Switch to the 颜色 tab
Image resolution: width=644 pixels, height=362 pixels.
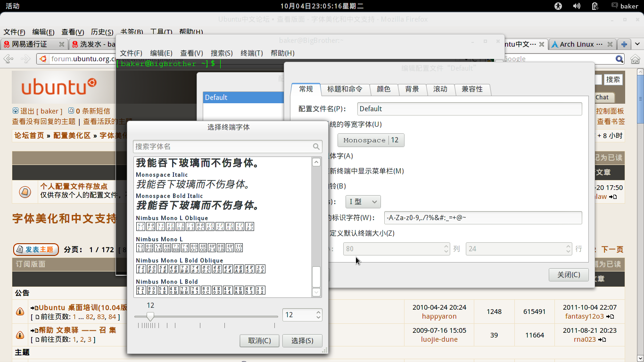[x=384, y=89]
